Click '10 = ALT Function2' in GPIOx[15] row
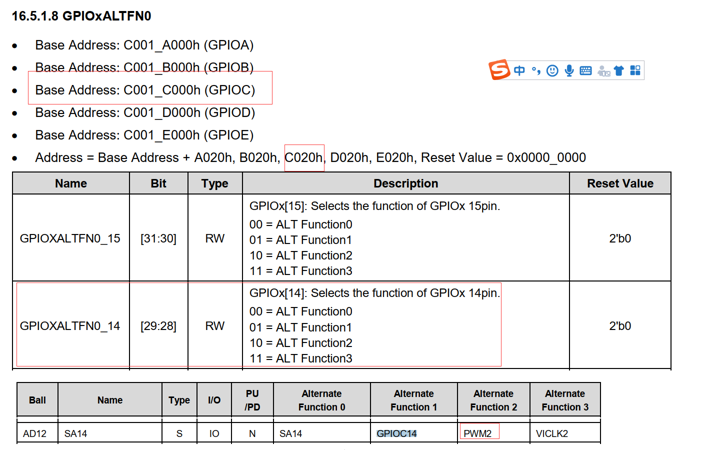Screen dimensions: 712x450 pos(301,256)
